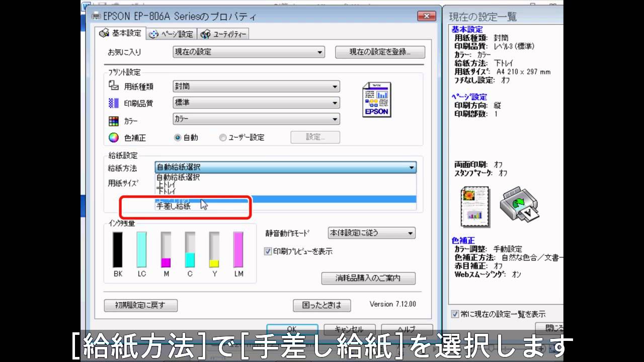Switch to the ユーティリティー tab
644x362 pixels.
(223, 33)
